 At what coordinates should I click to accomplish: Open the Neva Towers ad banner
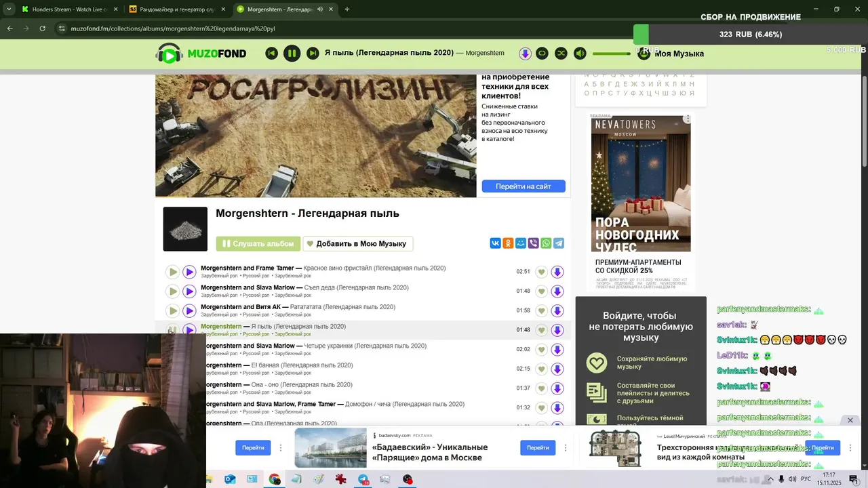641,202
